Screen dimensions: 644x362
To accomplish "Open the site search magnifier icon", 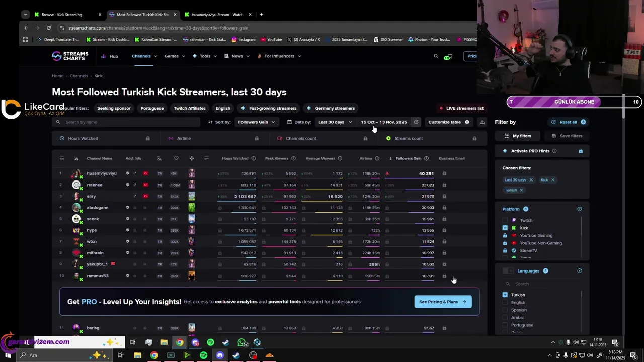I will 436,56.
